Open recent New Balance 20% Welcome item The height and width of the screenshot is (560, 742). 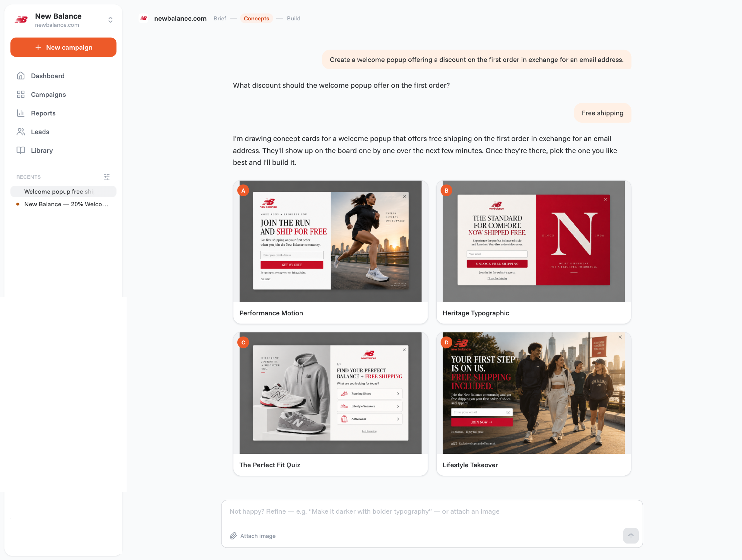(x=63, y=204)
